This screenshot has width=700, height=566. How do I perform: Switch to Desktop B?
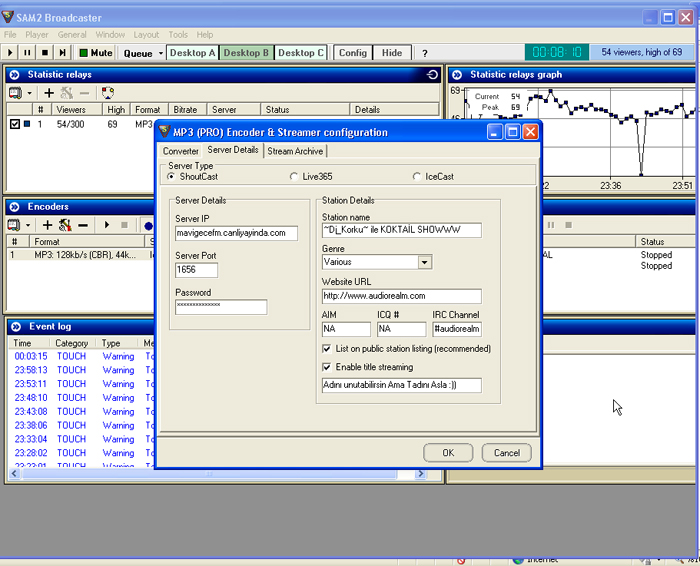coord(246,53)
